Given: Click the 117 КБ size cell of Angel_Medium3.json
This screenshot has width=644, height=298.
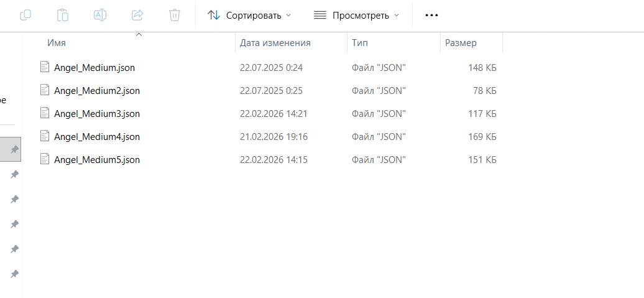Looking at the screenshot, I should coord(482,113).
